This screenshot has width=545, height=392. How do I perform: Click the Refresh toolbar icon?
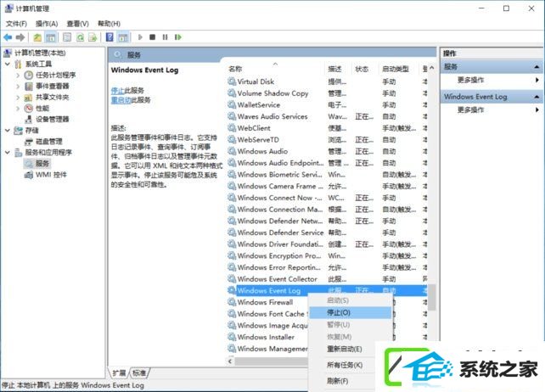pyautogui.click(x=80, y=37)
